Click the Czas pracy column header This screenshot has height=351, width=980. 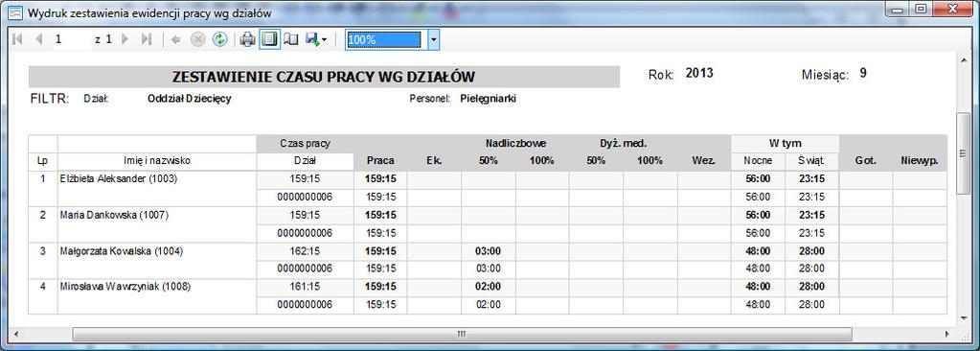tap(305, 143)
